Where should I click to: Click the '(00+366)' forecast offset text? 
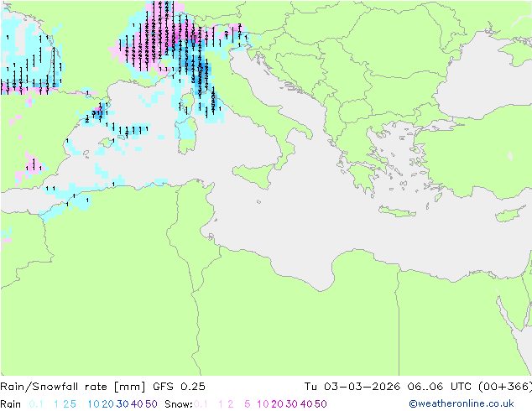(505, 387)
